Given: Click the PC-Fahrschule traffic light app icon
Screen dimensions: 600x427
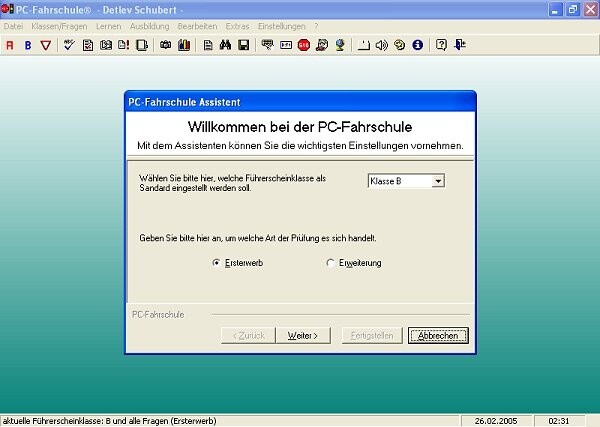Looking at the screenshot, I should coord(7,9).
